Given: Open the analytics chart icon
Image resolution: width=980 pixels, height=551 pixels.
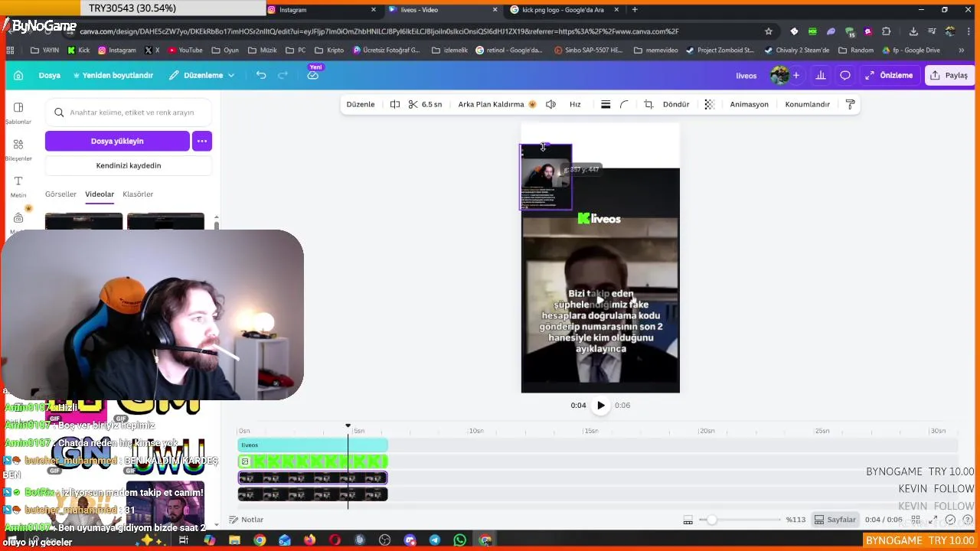Looking at the screenshot, I should 821,75.
